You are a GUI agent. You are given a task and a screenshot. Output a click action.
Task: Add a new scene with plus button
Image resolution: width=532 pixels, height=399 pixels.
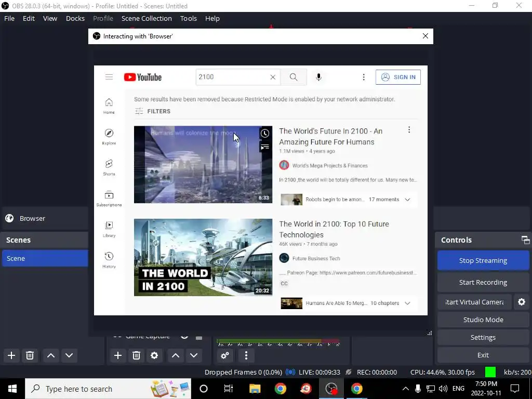pyautogui.click(x=11, y=355)
